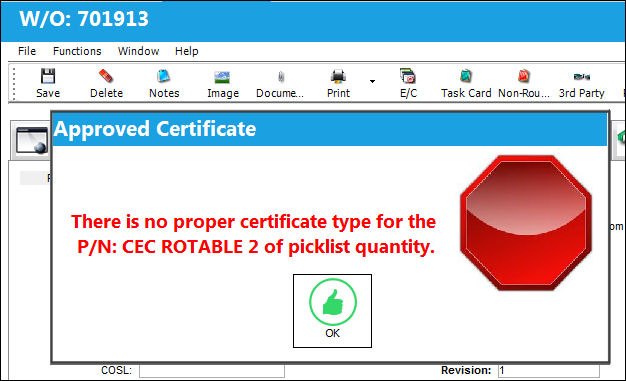Screen dimensions: 626x381
Task: Click the W/O: 701913 title text
Action: pos(84,19)
